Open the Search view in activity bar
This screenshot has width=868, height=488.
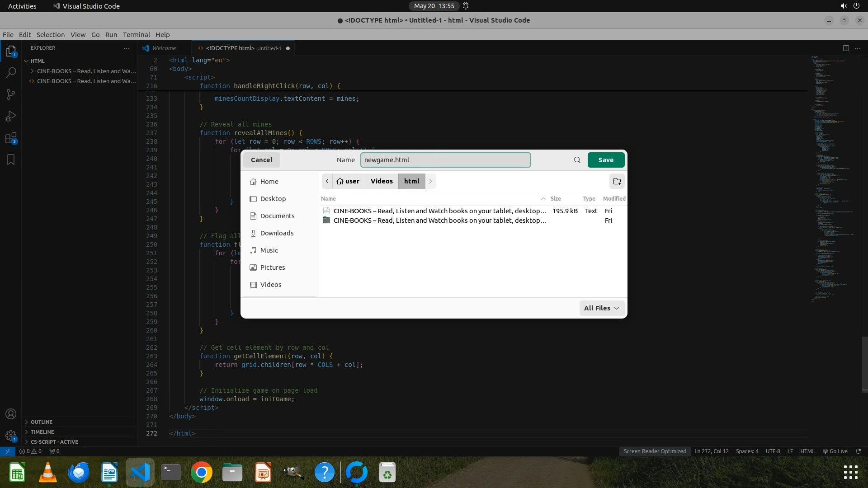pyautogui.click(x=11, y=72)
